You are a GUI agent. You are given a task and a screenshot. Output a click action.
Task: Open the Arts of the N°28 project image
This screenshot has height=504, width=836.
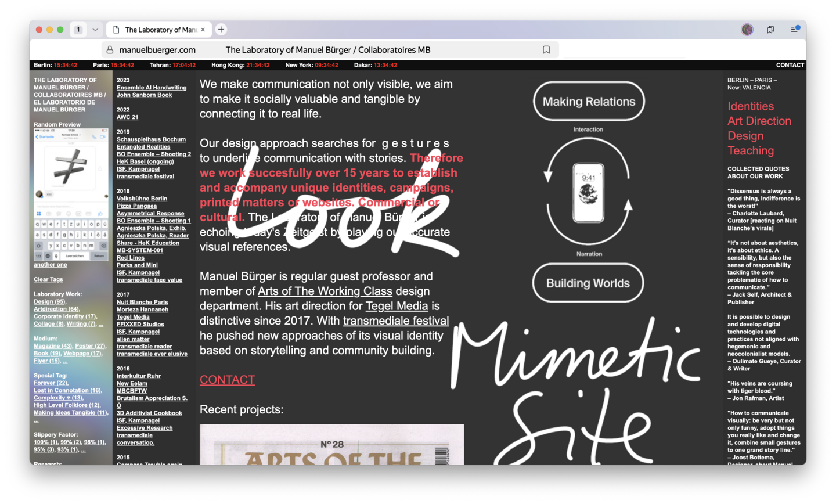click(331, 444)
